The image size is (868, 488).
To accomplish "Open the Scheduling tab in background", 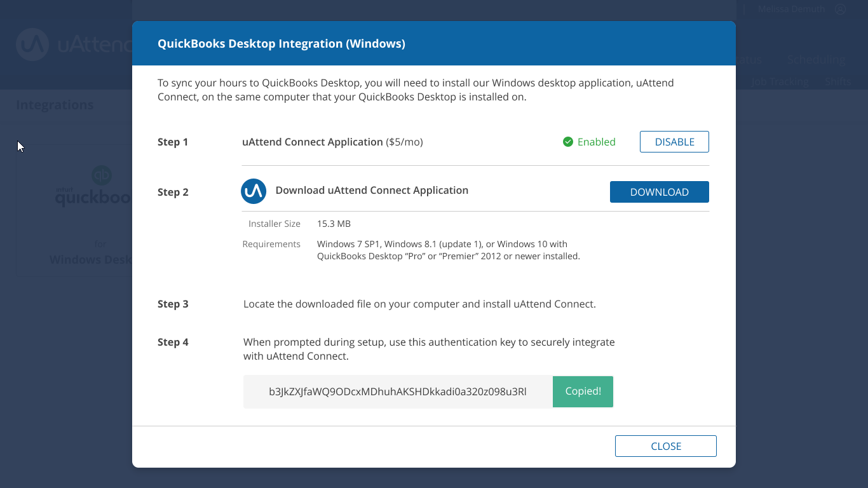I will tap(816, 60).
